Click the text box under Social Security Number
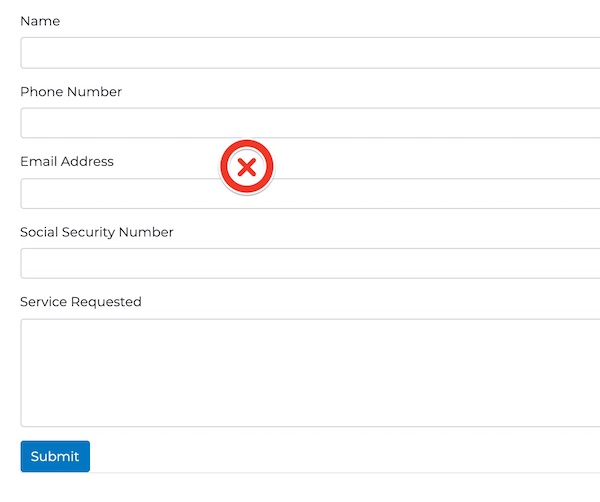The height and width of the screenshot is (502, 600). 310,263
